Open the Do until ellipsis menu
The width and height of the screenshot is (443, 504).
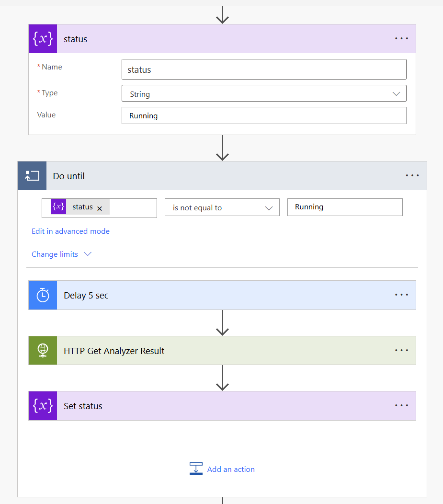(412, 175)
